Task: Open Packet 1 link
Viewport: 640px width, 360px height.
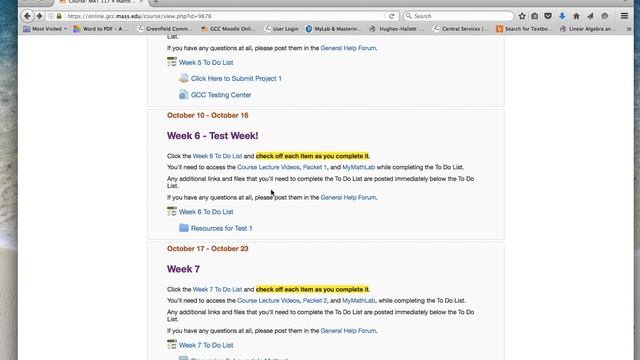Action: (x=315, y=167)
